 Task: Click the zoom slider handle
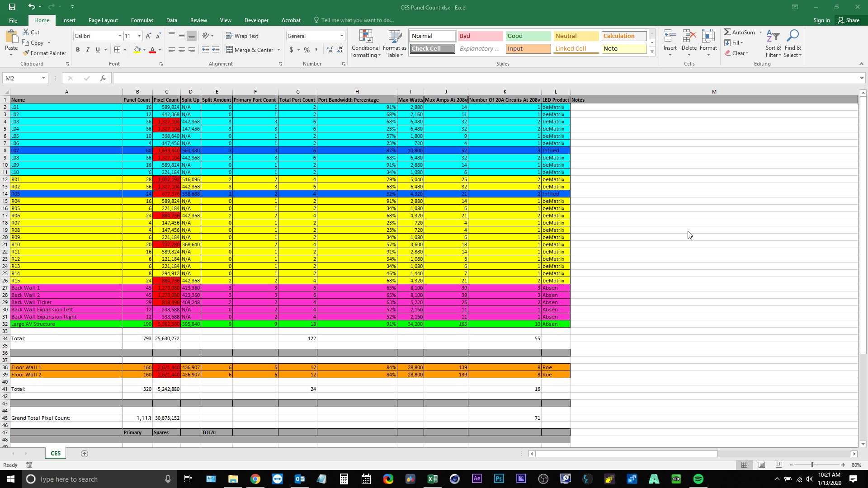(812, 465)
